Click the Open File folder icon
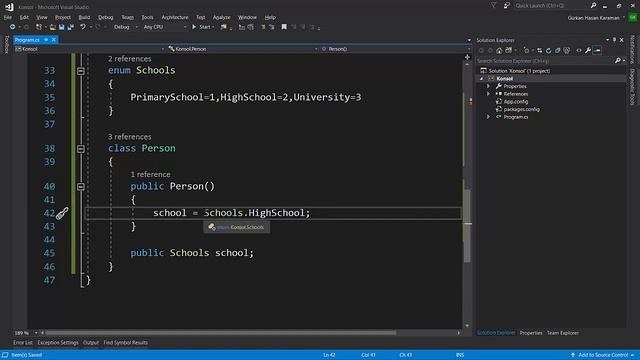Screen dimensions: 640x360 coord(53,27)
